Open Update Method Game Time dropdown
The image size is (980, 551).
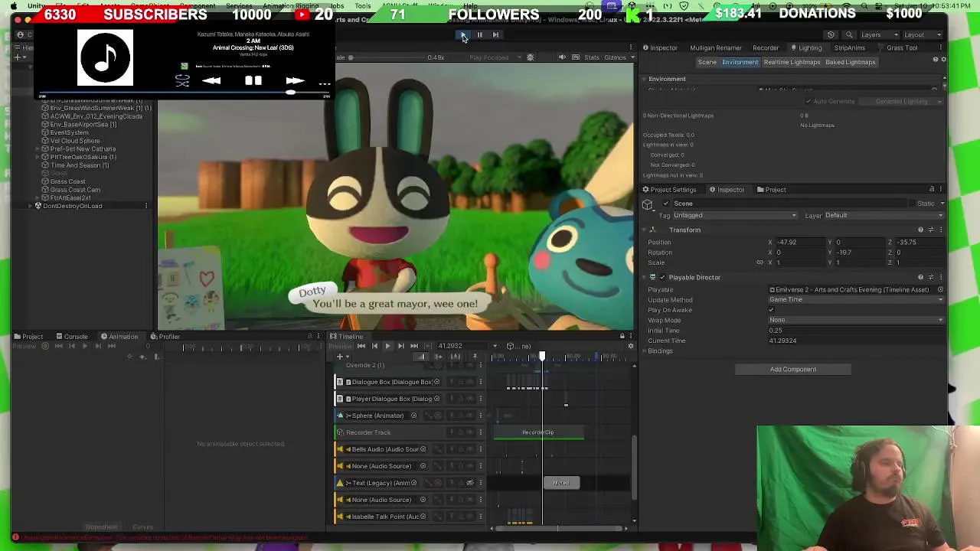tap(856, 300)
